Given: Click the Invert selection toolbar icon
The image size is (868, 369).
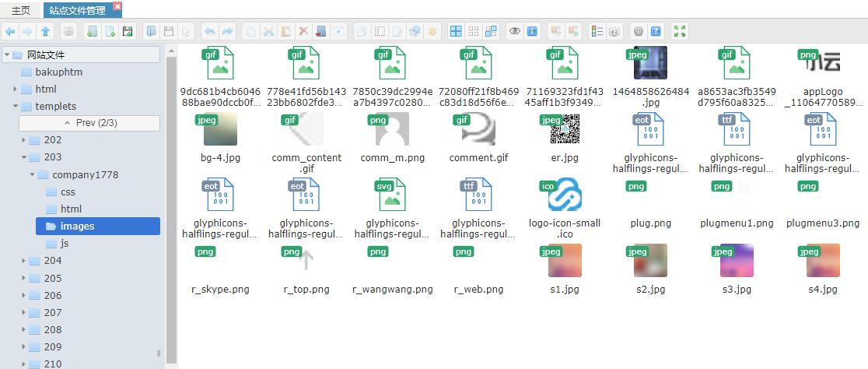Looking at the screenshot, I should click(x=491, y=32).
